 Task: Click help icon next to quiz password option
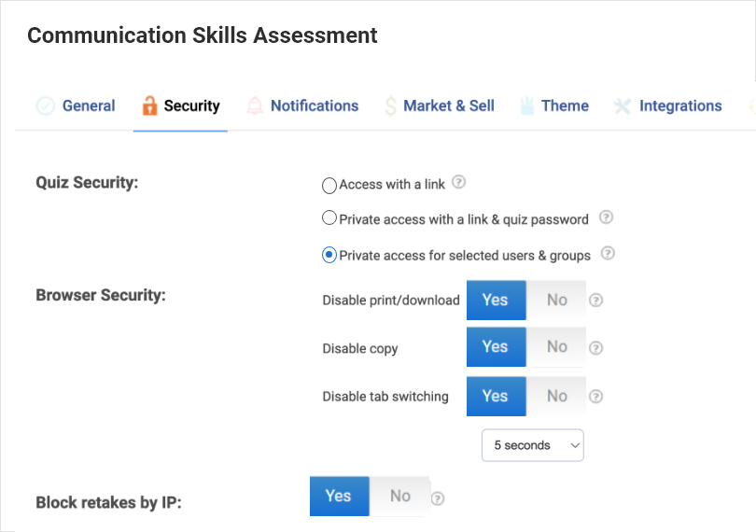tap(606, 218)
